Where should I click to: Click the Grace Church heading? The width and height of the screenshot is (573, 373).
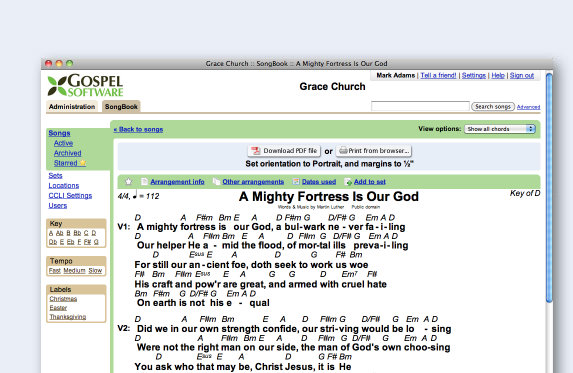point(332,87)
